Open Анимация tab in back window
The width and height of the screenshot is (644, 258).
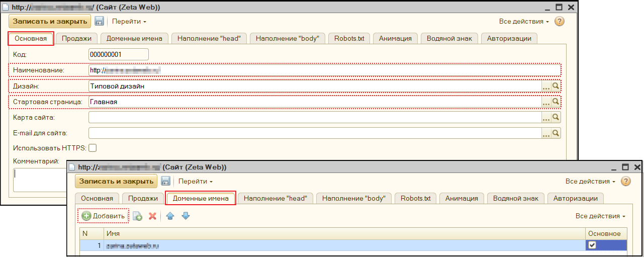pyautogui.click(x=395, y=39)
